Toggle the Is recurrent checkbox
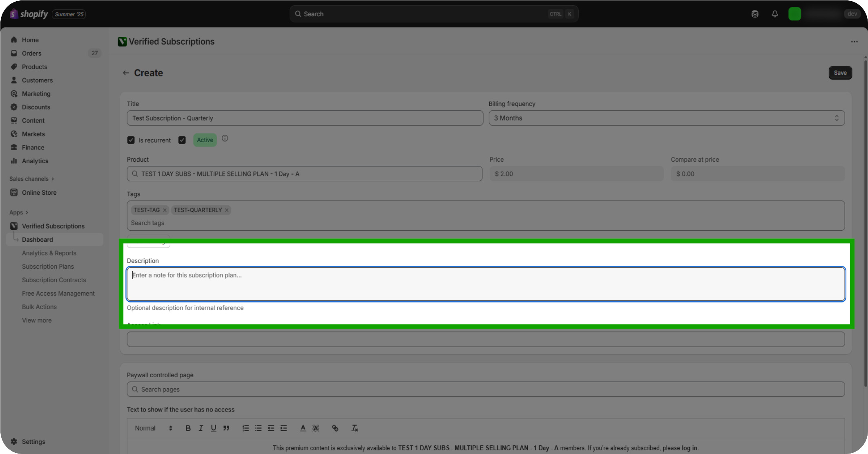 coord(131,140)
